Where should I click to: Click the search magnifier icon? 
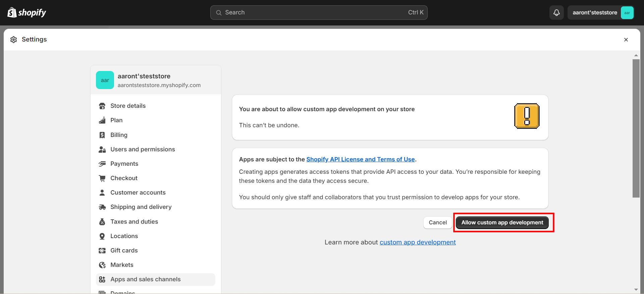point(219,13)
